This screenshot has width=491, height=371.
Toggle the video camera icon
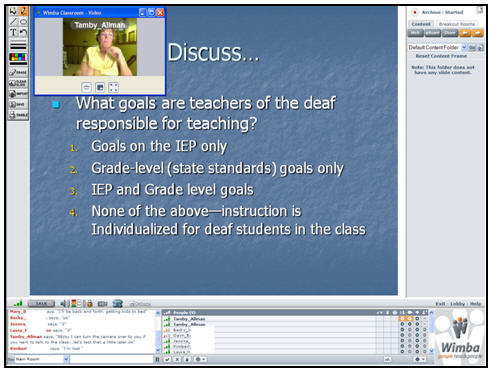[102, 304]
